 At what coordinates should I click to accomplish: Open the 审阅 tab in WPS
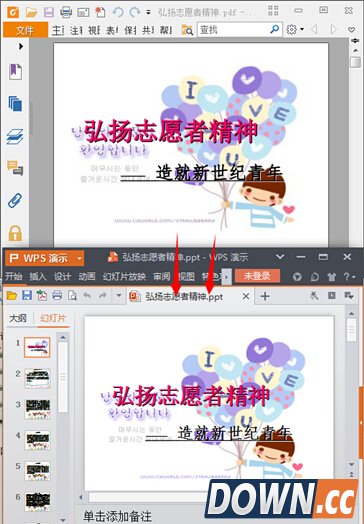click(x=162, y=276)
